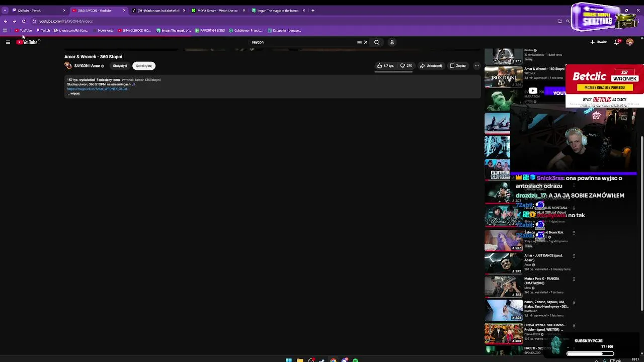644x362 pixels.
Task: Open the mugo.lnk.to link in description
Action: (x=98, y=89)
